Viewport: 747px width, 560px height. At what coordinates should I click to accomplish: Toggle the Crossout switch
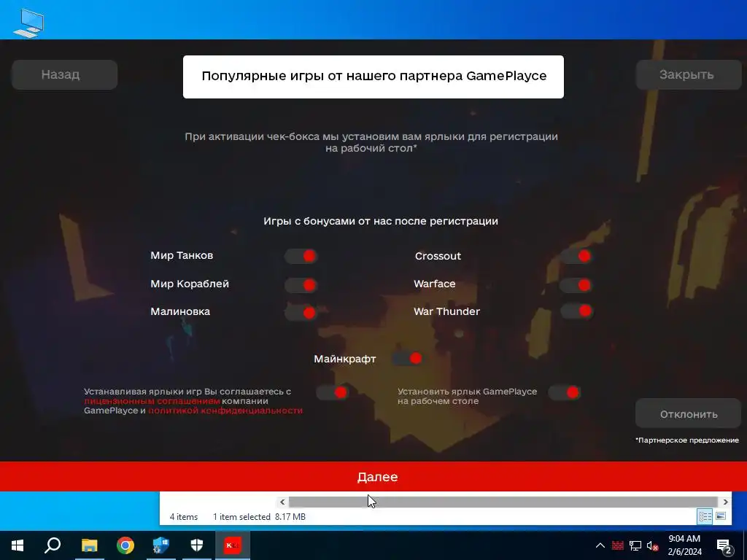(576, 256)
